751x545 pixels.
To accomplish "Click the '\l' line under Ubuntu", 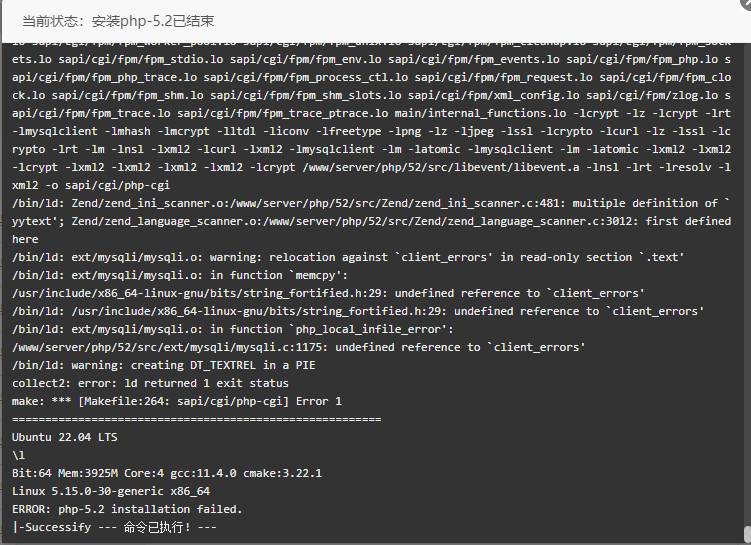I will pos(18,455).
